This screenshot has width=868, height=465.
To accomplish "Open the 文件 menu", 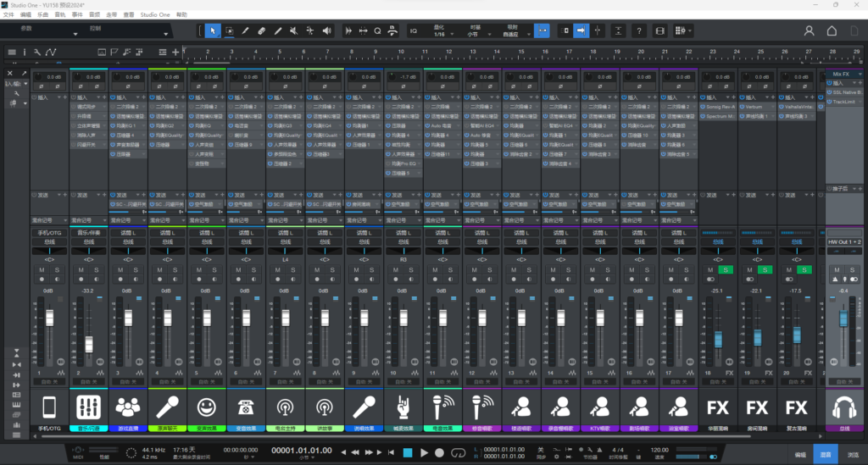I will [8, 15].
